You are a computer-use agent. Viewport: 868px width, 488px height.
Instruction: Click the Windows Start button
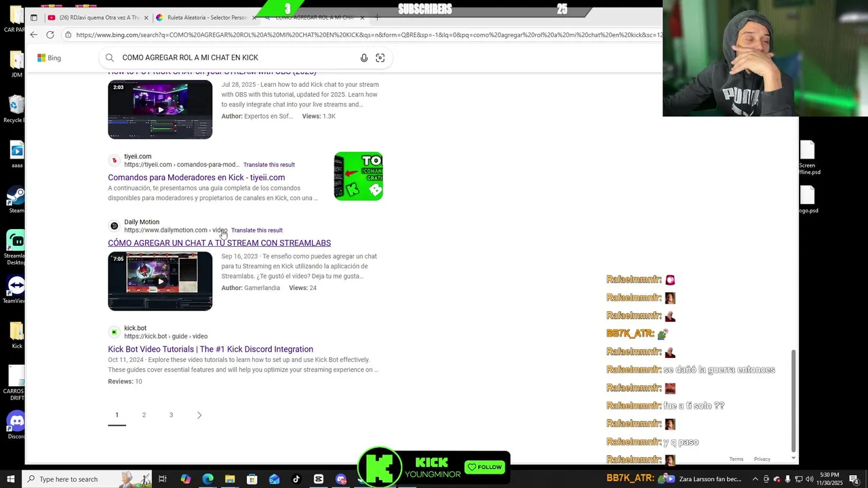(x=11, y=479)
